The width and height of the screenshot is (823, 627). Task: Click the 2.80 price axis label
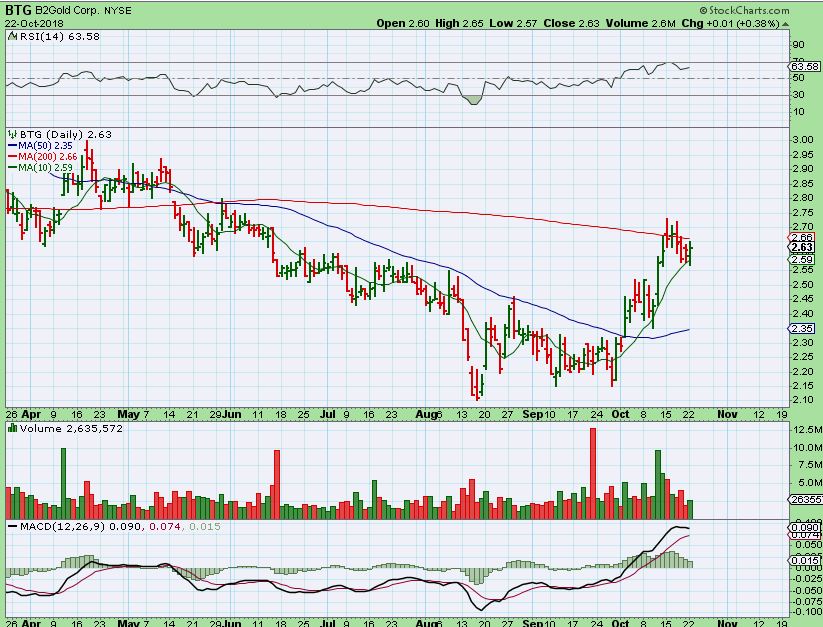pos(803,198)
